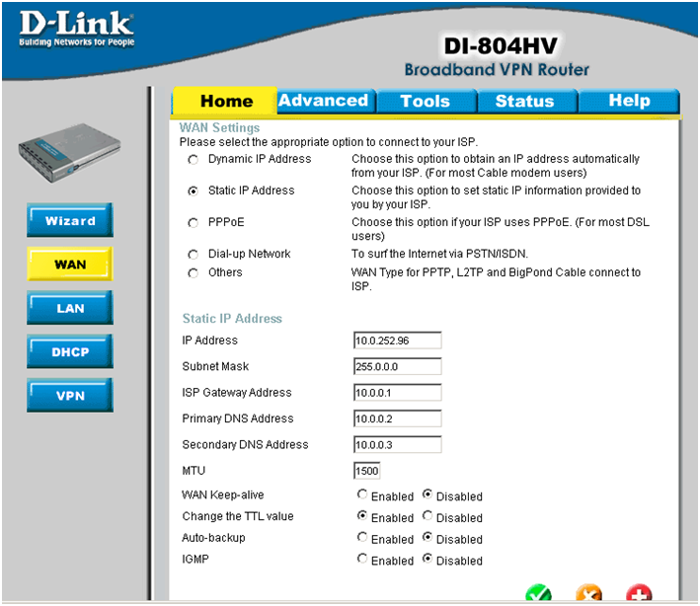Launch the Wizard from the sidebar

pyautogui.click(x=70, y=220)
